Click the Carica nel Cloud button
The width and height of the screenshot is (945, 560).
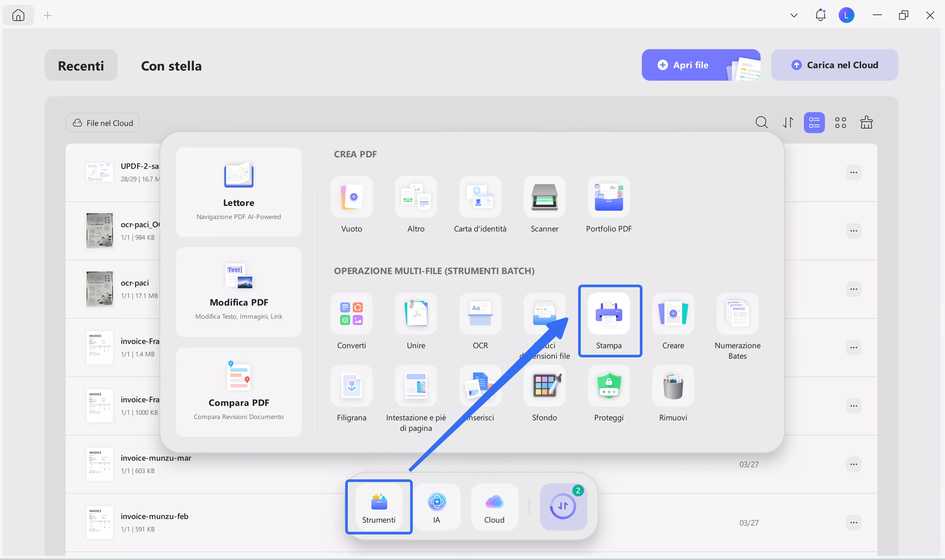point(834,65)
